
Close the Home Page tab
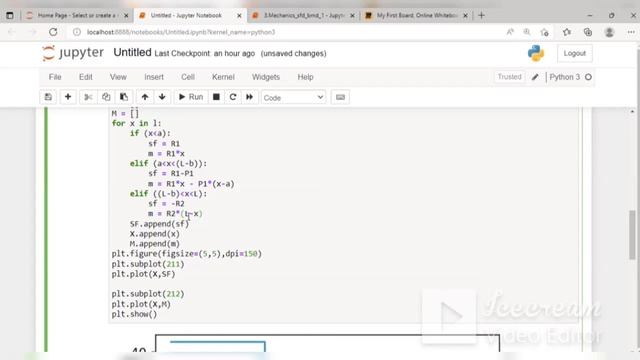click(126, 16)
